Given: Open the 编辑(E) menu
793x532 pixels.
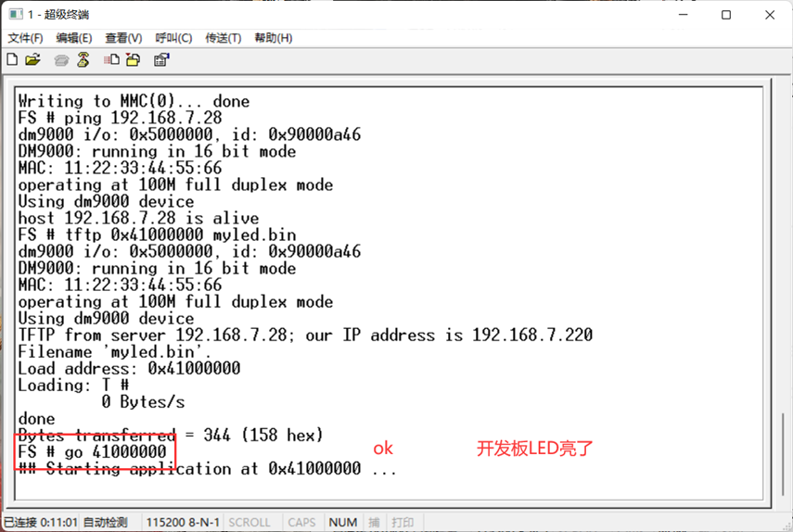Looking at the screenshot, I should (74, 38).
